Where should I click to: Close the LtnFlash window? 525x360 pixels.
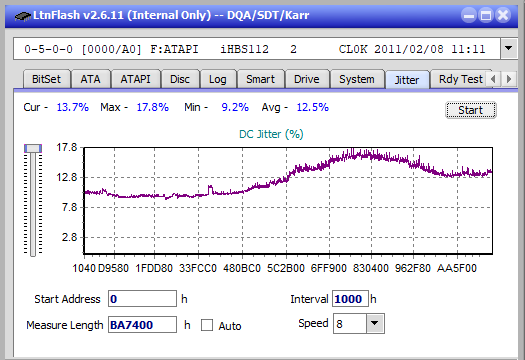503,15
